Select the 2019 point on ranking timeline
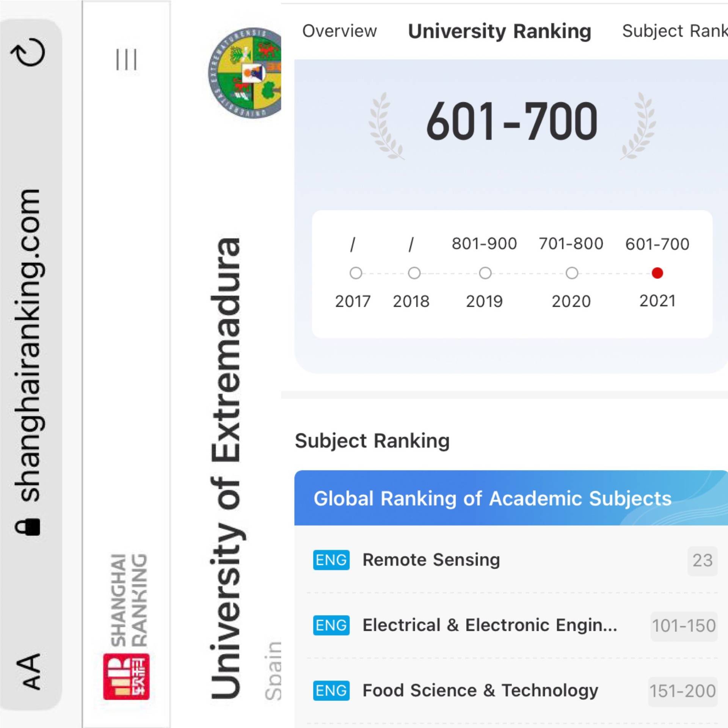This screenshot has width=728, height=728. click(x=485, y=273)
